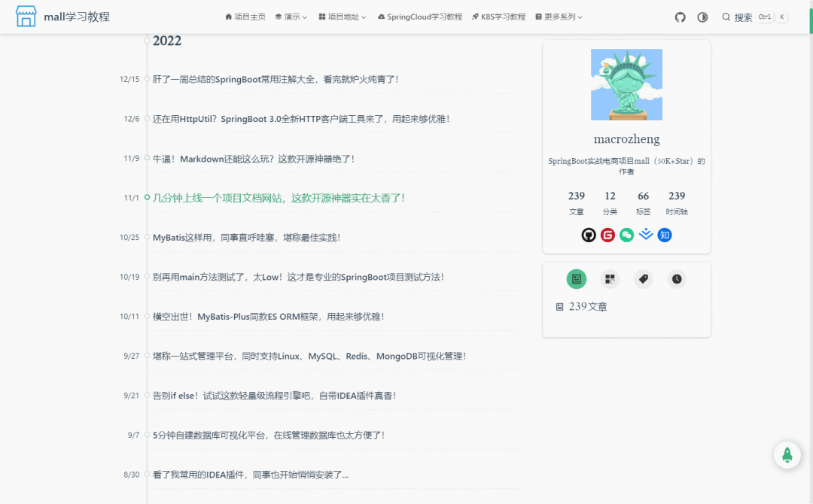This screenshot has height=504, width=813.
Task: Open the Zhihu 知 social icon
Action: coord(665,235)
